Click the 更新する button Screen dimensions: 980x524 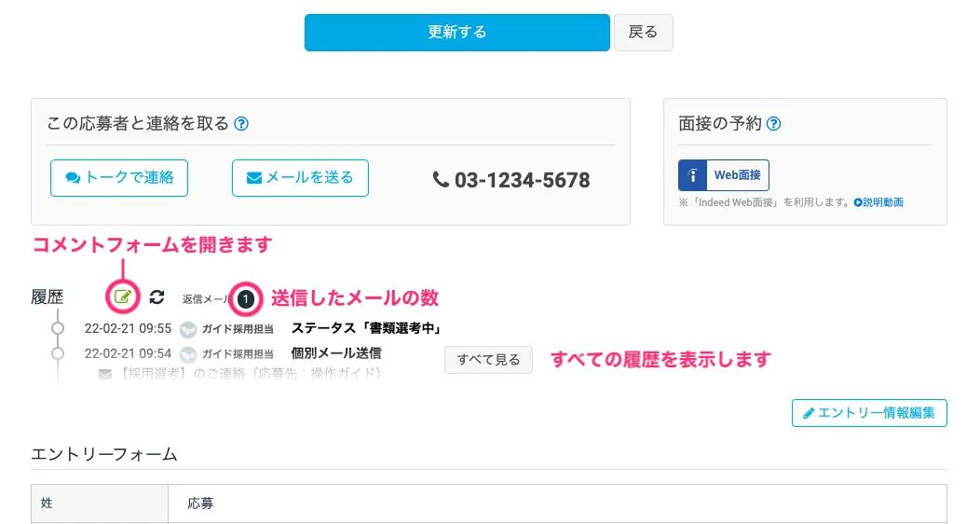click(456, 33)
